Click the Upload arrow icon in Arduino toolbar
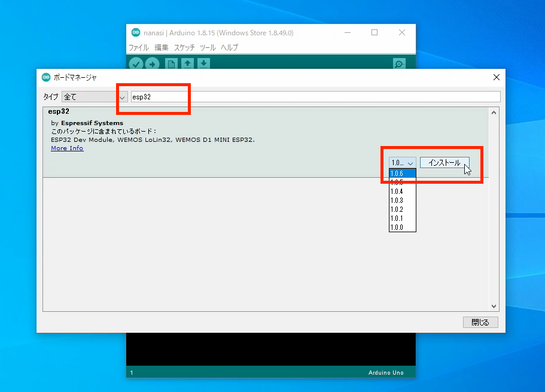 pos(152,63)
